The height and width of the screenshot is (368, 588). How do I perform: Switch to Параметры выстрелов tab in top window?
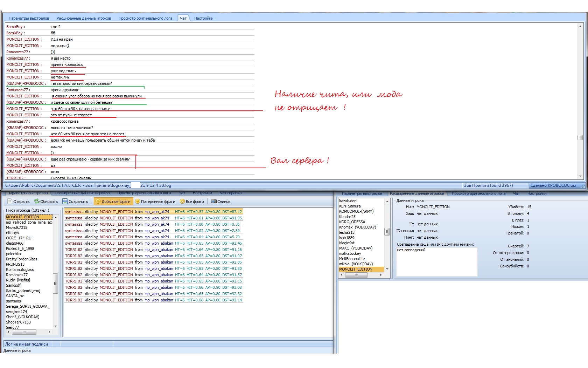click(29, 18)
